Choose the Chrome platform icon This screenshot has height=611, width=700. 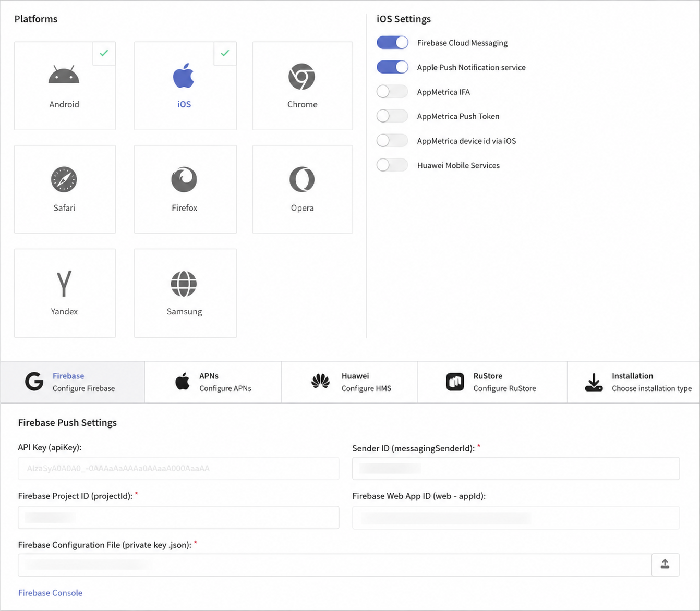301,77
